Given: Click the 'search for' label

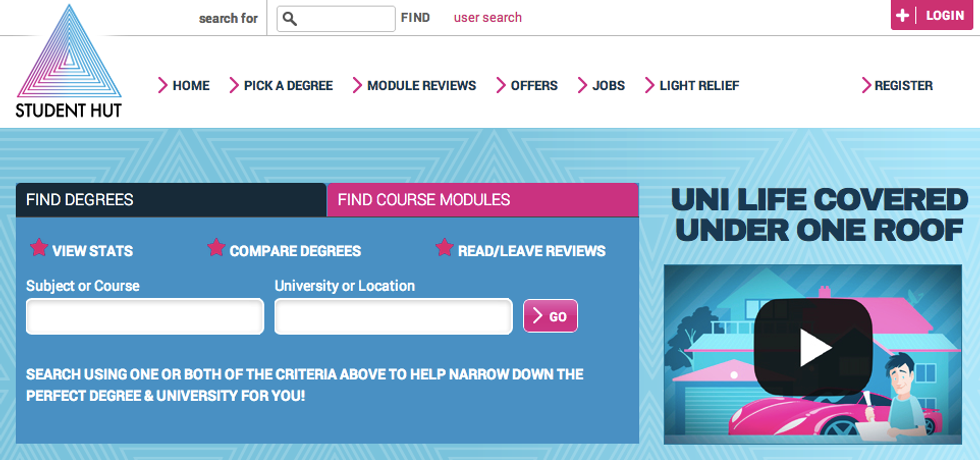Looking at the screenshot, I should point(228,18).
